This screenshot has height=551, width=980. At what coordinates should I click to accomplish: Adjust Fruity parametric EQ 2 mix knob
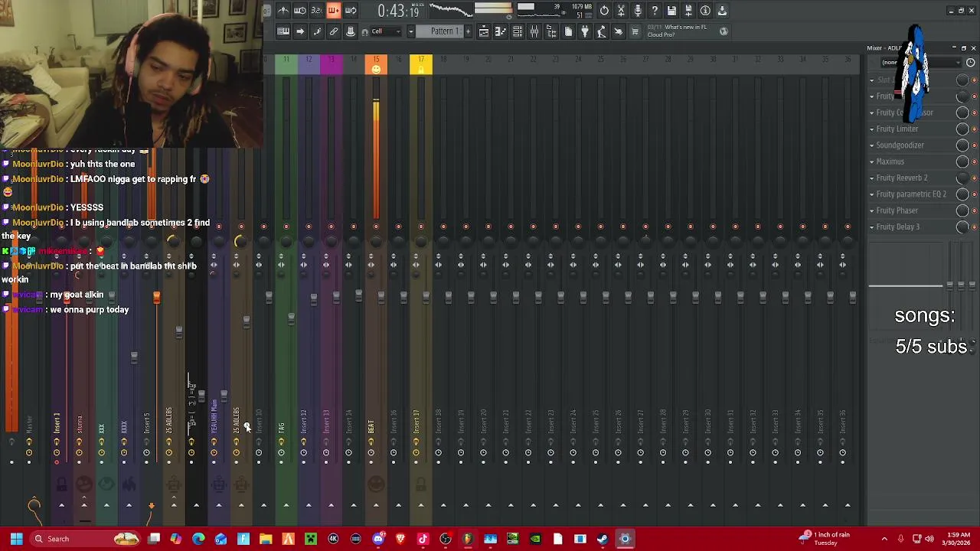point(962,194)
